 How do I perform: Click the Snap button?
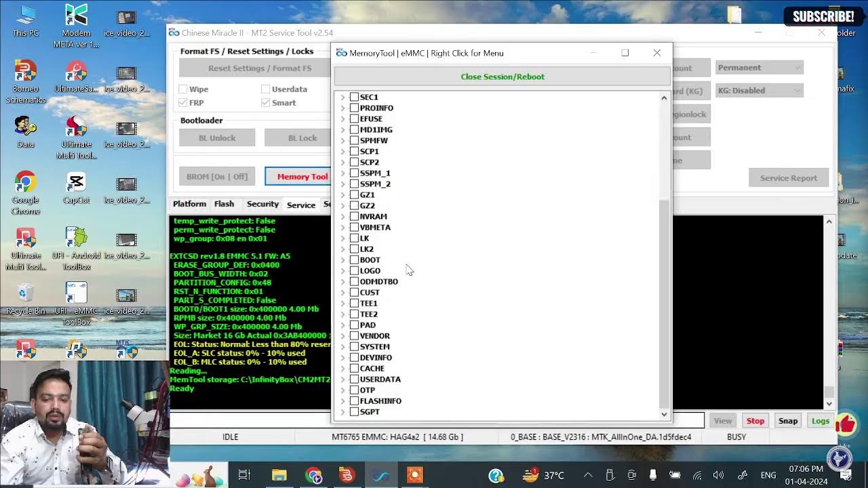pos(788,421)
